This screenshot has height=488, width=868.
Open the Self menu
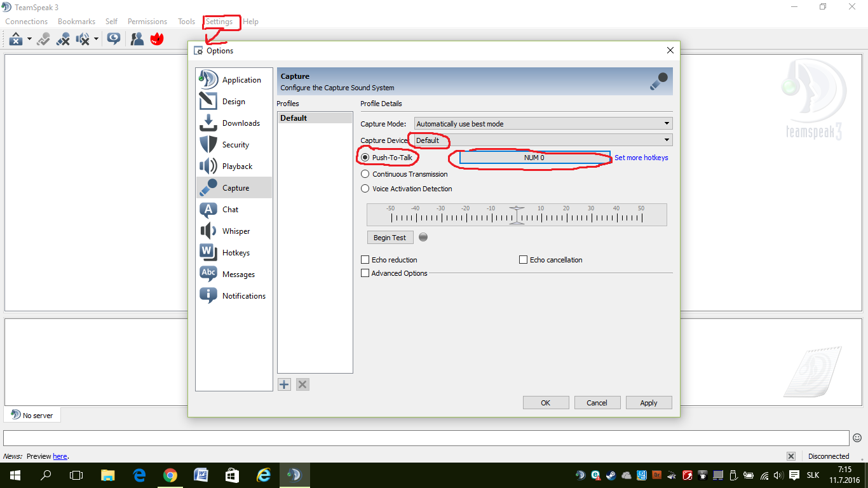tap(111, 22)
